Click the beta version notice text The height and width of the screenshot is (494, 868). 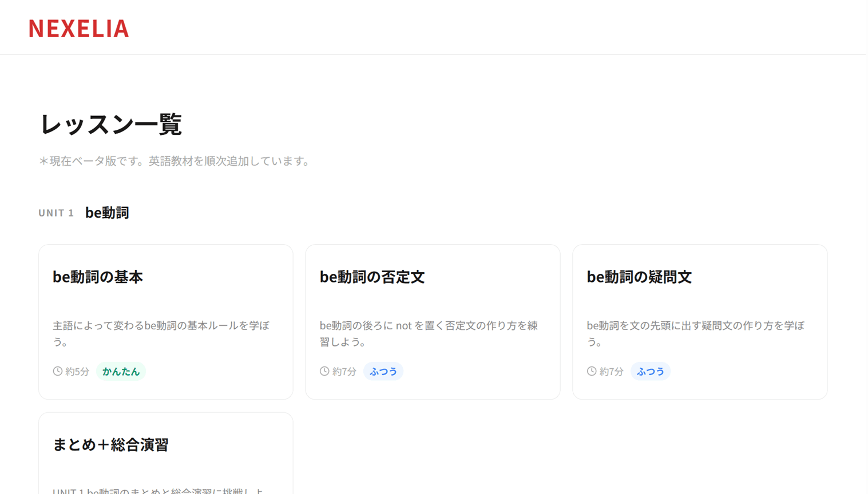(x=175, y=161)
